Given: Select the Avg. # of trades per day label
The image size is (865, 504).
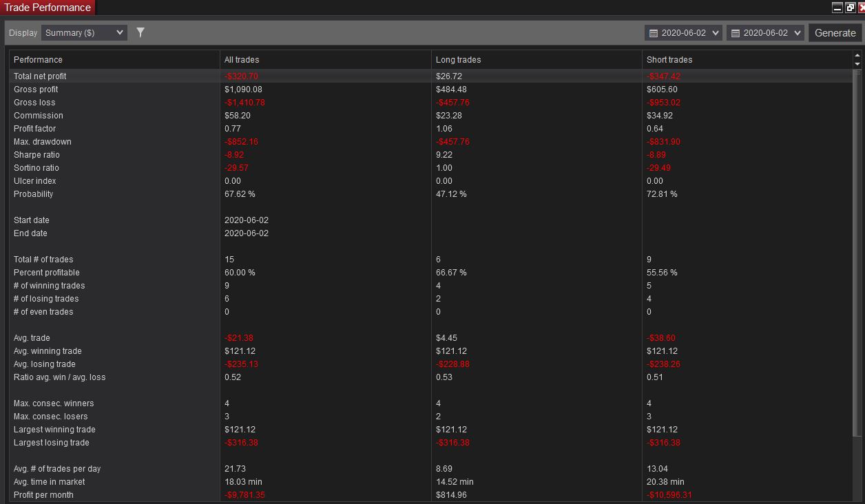Looking at the screenshot, I should pyautogui.click(x=57, y=469).
